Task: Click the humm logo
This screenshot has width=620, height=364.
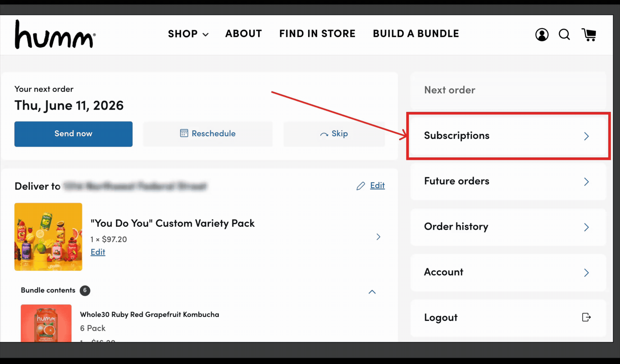Action: pyautogui.click(x=55, y=34)
